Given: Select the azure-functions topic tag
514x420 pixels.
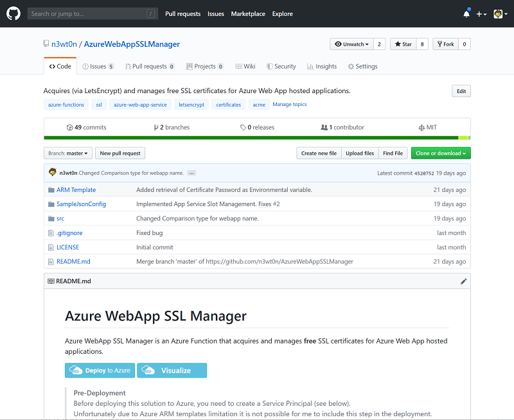Looking at the screenshot, I should click(66, 105).
